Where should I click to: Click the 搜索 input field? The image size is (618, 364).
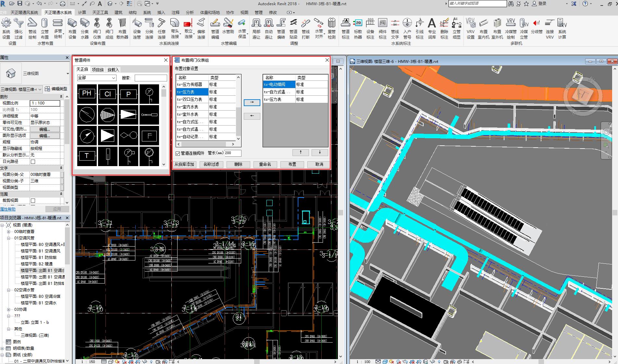coord(151,78)
